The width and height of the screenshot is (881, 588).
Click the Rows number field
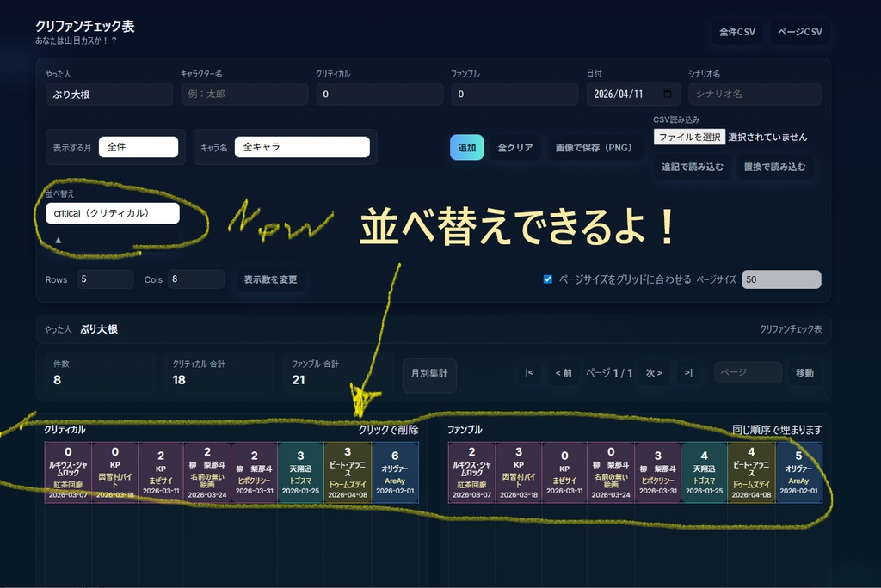pos(104,279)
